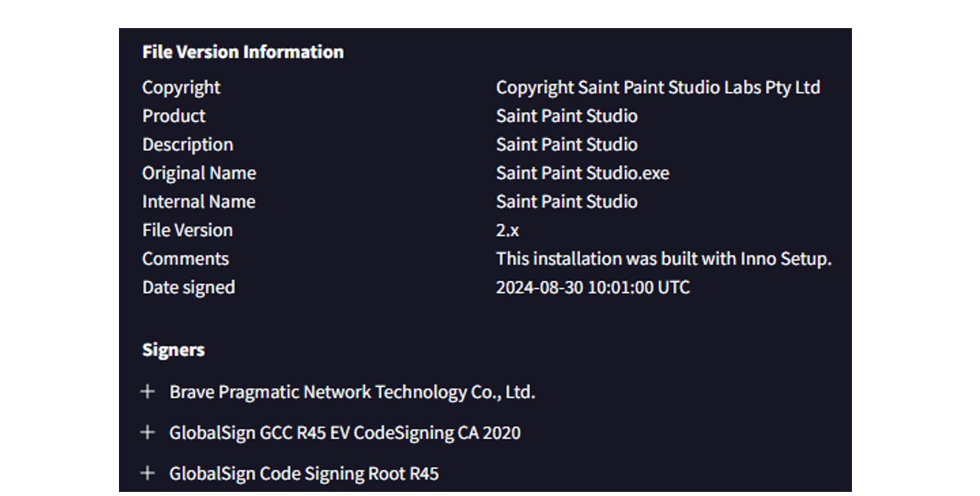Select the Description field label
Viewport: 980px width, 496px height.
coord(188,145)
